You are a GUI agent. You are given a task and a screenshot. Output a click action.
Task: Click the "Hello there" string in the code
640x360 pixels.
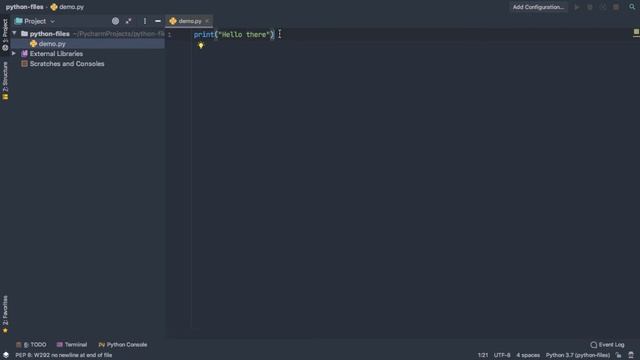point(244,35)
